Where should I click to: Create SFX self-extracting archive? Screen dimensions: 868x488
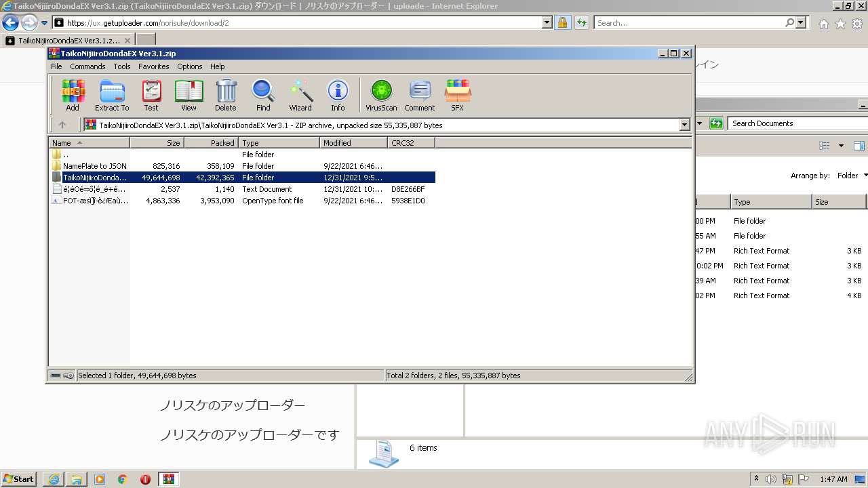click(x=458, y=96)
